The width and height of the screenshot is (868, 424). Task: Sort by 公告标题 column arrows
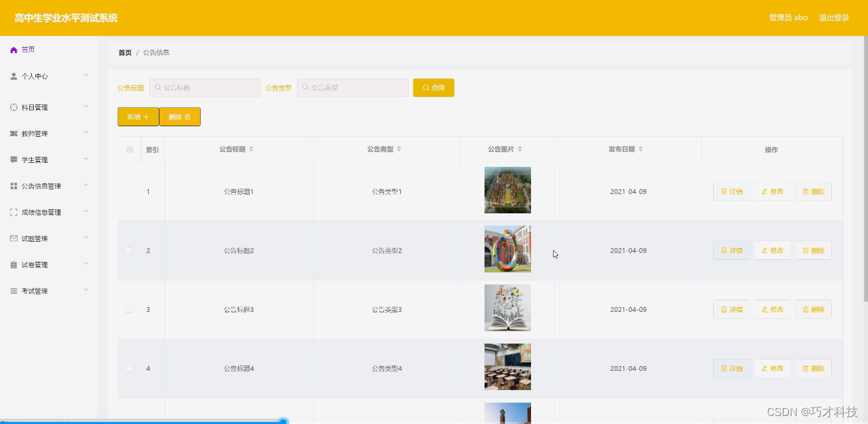tap(251, 150)
